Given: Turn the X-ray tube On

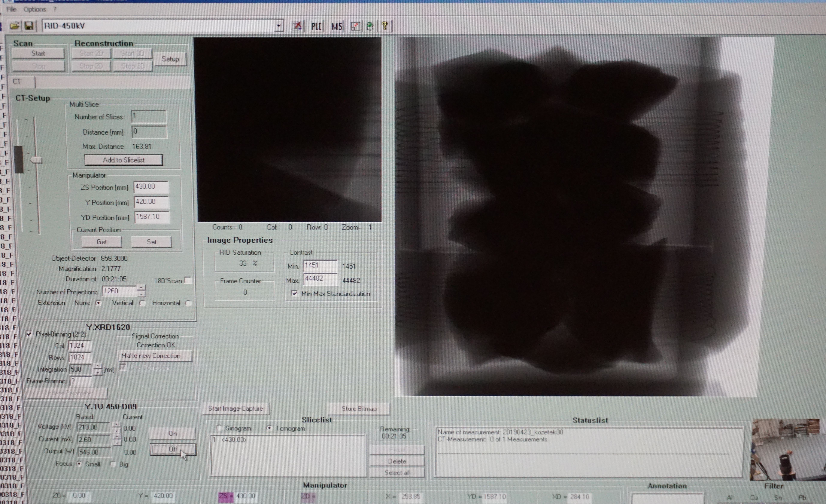Looking at the screenshot, I should 173,433.
